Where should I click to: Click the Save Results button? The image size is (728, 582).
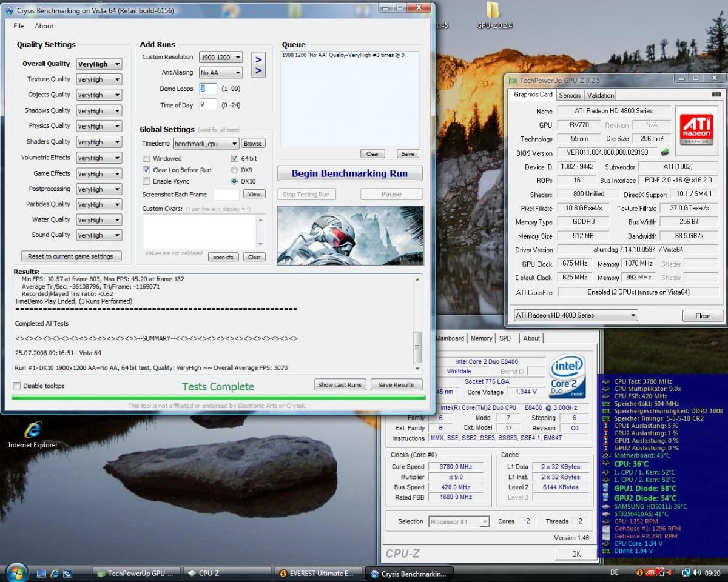point(396,384)
